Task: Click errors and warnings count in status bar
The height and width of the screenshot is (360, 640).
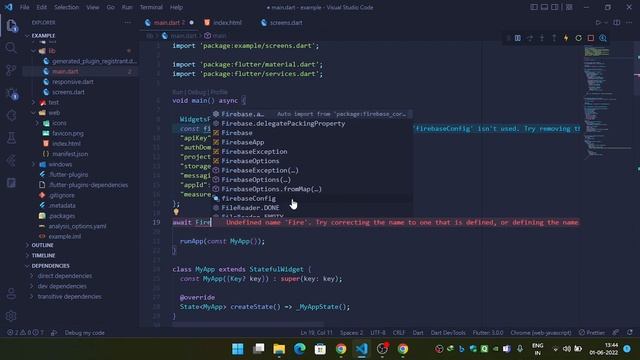Action: 25,333
